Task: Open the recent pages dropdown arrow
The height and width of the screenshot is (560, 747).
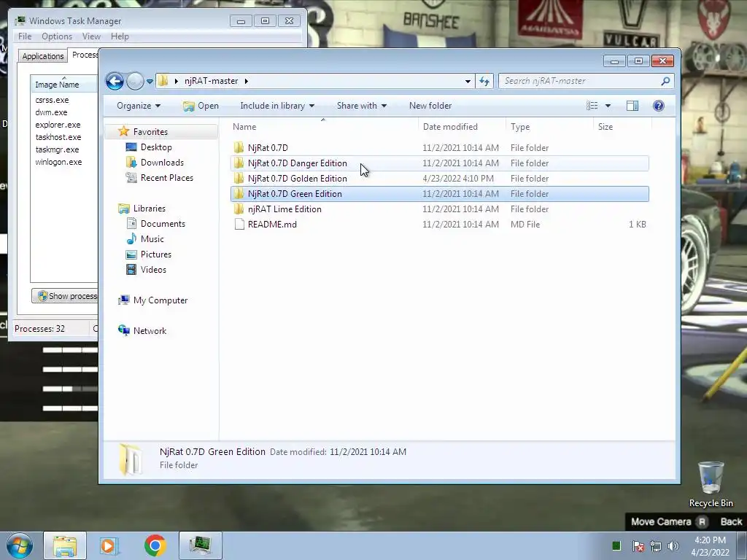Action: (x=150, y=82)
